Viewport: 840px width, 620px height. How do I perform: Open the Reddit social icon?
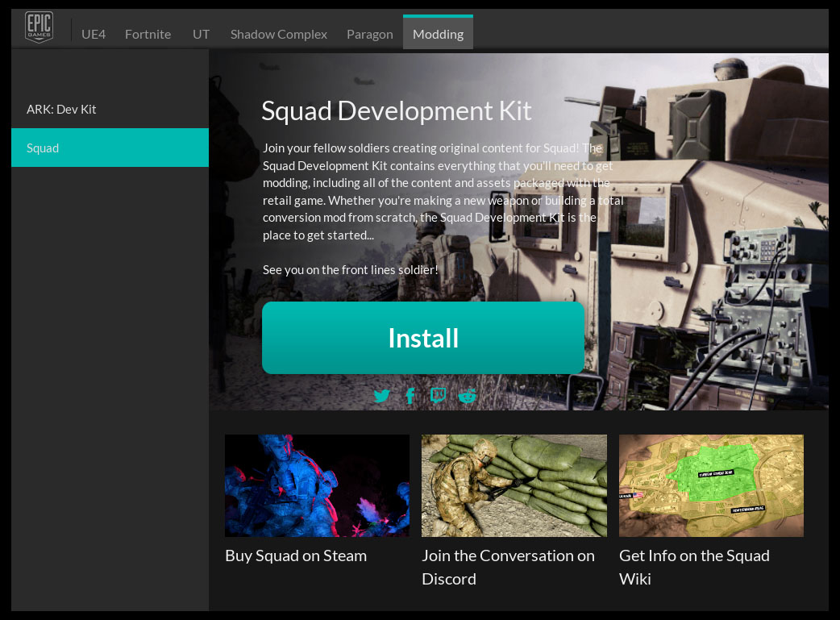pos(467,396)
